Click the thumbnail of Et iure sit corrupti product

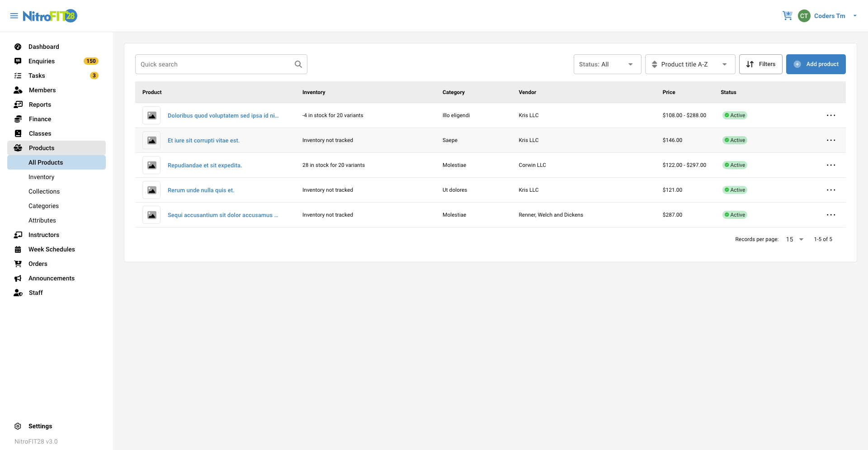coord(151,140)
